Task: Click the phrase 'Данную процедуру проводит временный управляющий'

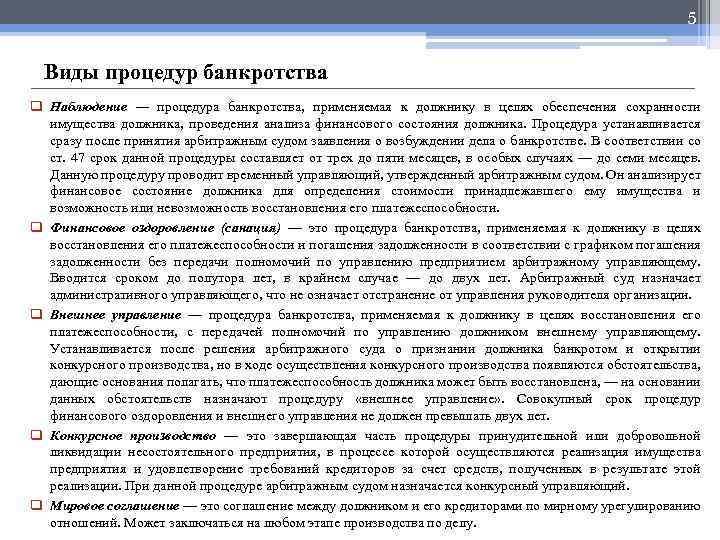Action: click(216, 175)
